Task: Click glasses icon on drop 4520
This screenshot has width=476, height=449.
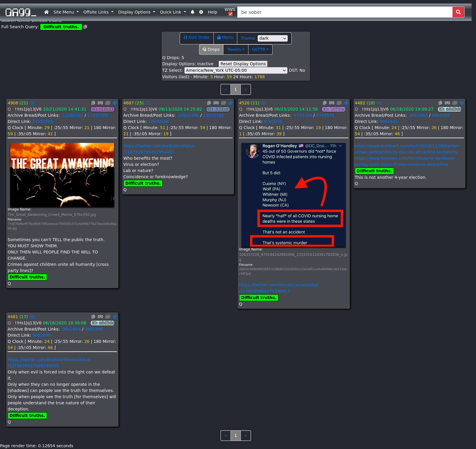Action: 332,103
